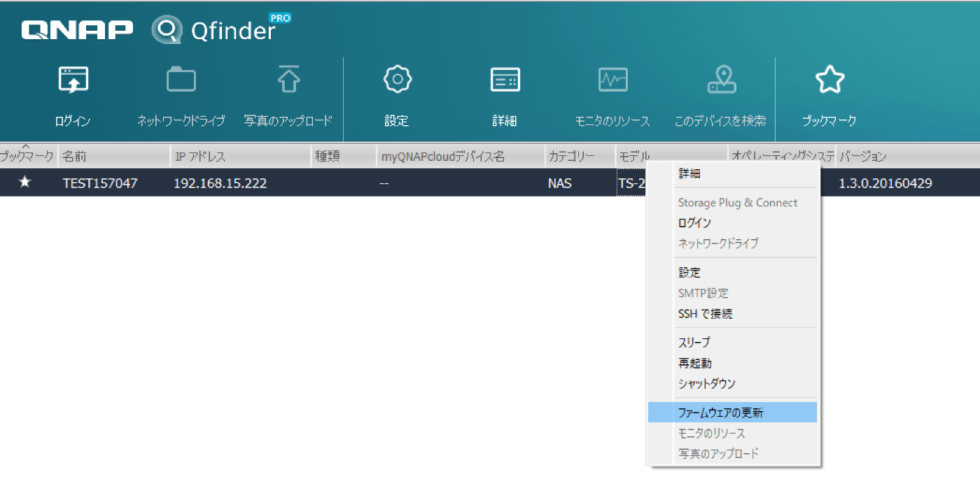Select ファームウェアの更新 menu item
Screen dimensions: 980x479
733,413
